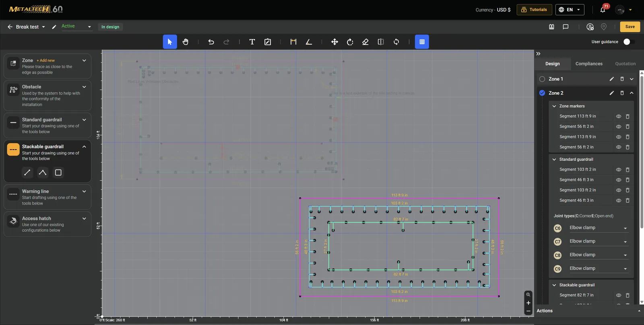Collapse the right panel with double chevron
The width and height of the screenshot is (644, 325).
538,53
